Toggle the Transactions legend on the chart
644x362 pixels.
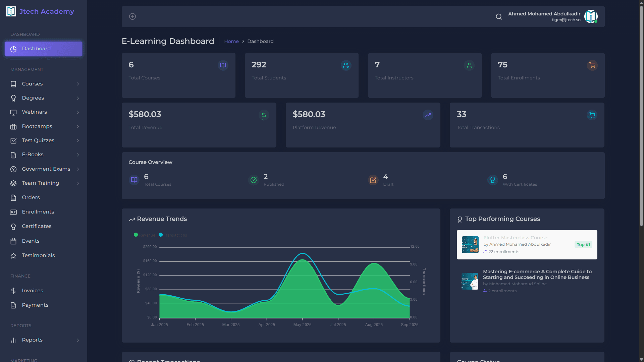(x=172, y=235)
